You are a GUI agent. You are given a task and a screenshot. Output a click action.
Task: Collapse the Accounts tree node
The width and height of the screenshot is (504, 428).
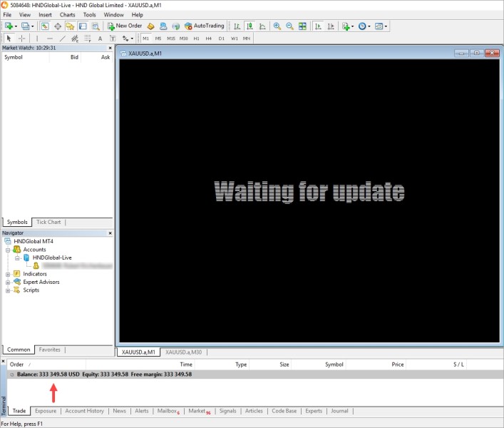tap(8, 250)
